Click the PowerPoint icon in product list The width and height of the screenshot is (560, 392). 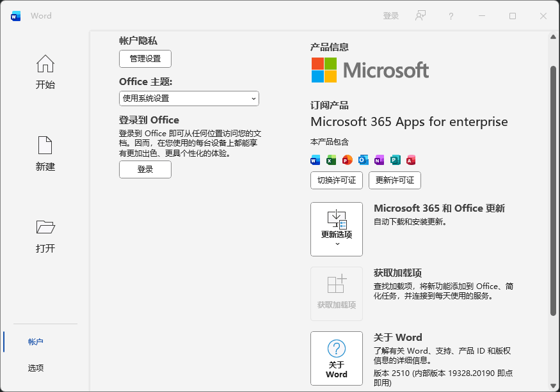[x=348, y=160]
